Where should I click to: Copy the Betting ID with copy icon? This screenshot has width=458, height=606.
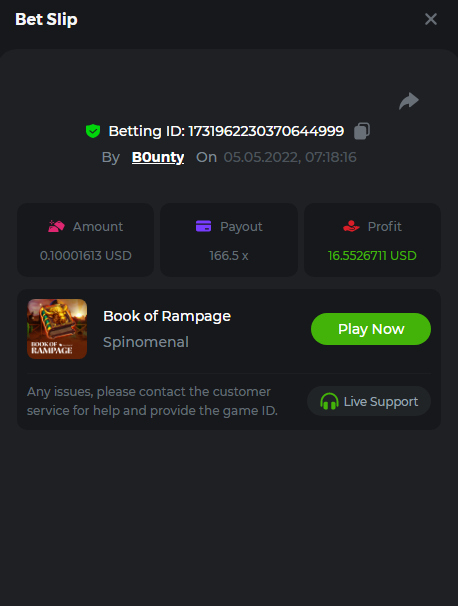[362, 131]
